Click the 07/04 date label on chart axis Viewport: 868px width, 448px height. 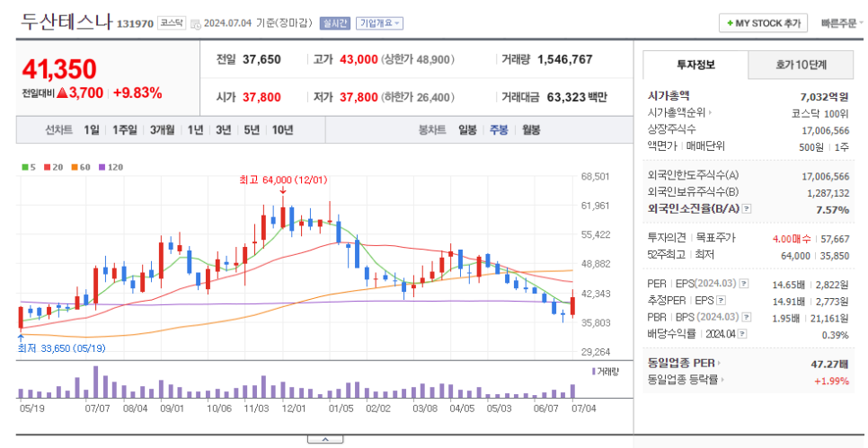point(583,408)
